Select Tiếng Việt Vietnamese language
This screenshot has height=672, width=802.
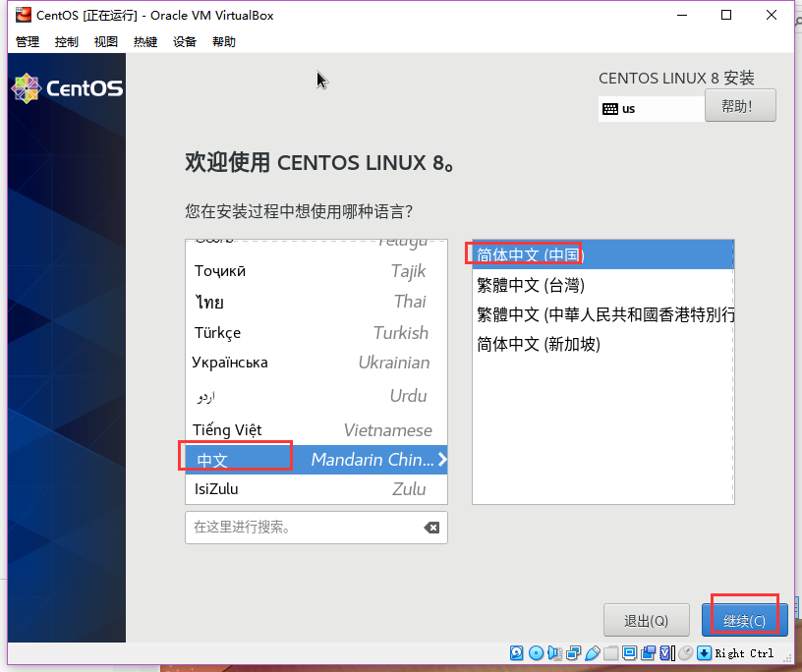pos(316,429)
